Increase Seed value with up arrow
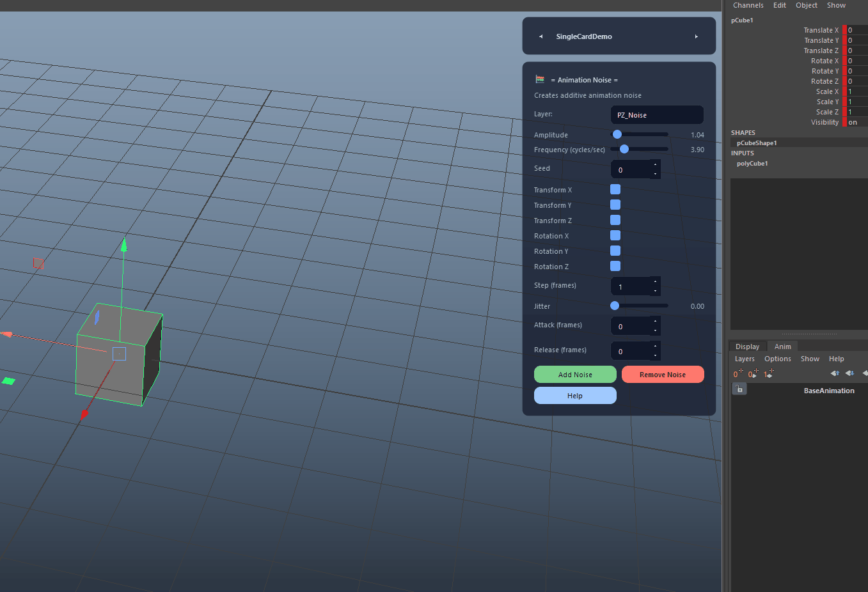Image resolution: width=868 pixels, height=592 pixels. tap(655, 165)
